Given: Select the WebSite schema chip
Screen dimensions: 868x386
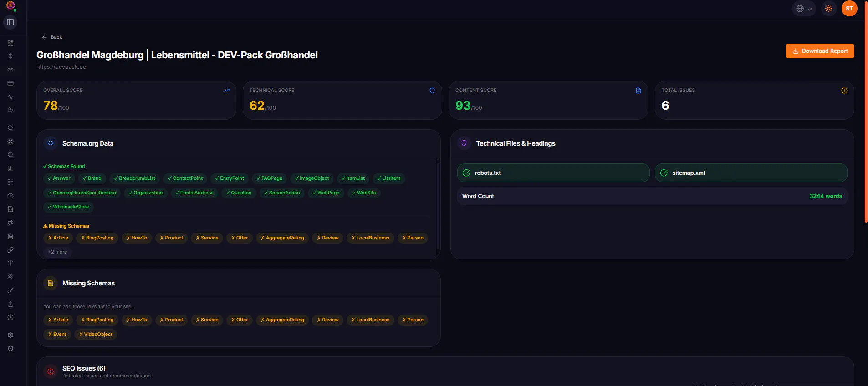Looking at the screenshot, I should tap(364, 193).
